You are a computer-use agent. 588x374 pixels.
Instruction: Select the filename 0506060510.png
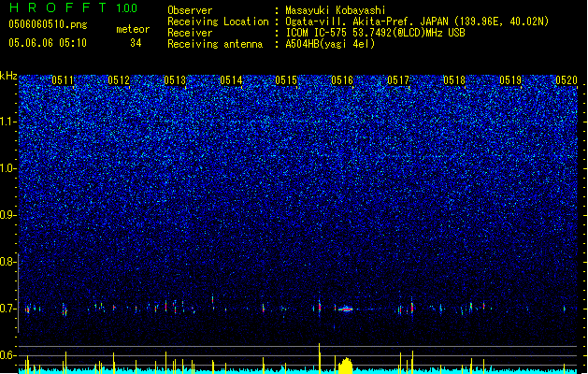(48, 24)
